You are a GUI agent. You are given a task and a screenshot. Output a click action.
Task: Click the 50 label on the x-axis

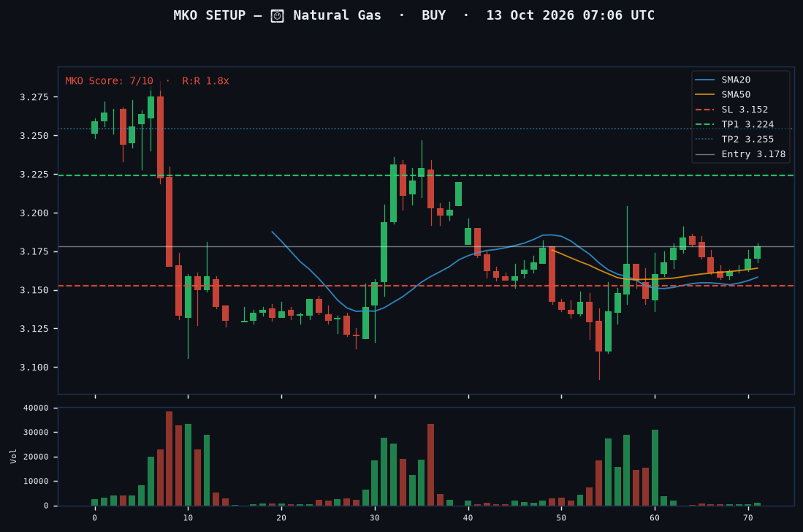[561, 517]
